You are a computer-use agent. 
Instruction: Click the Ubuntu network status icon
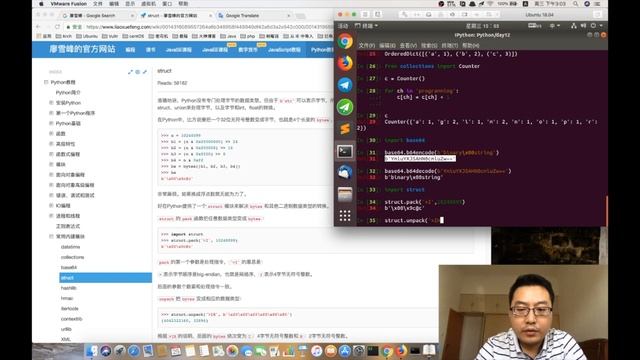pyautogui.click(x=574, y=25)
